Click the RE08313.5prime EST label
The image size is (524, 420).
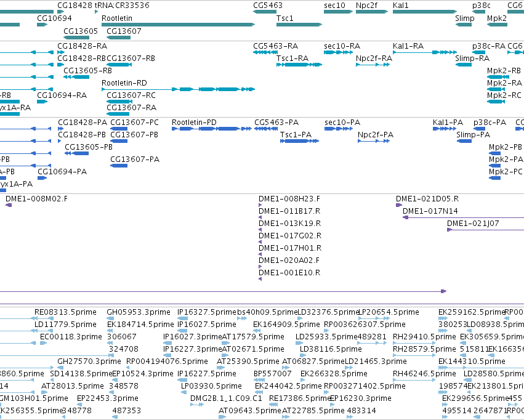point(65,312)
